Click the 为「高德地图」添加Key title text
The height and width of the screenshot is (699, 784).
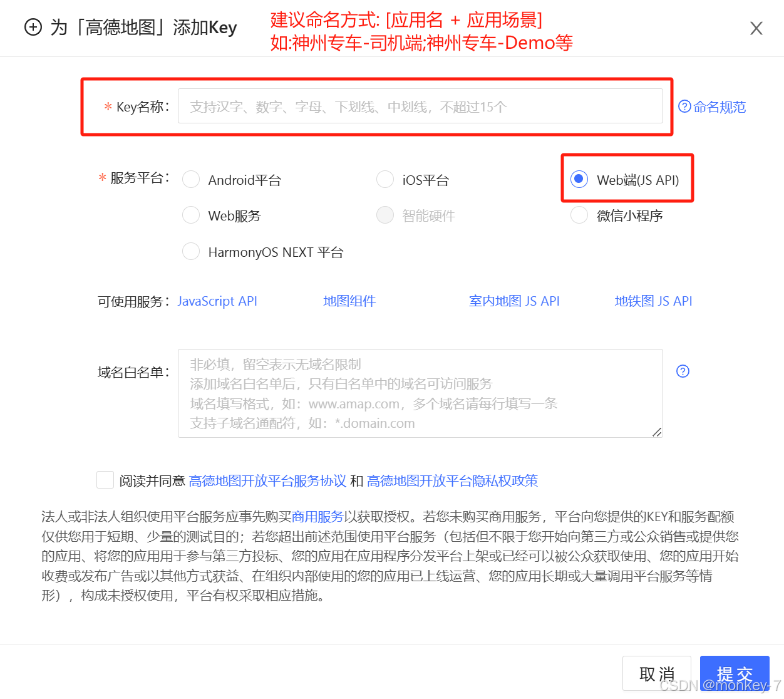pyautogui.click(x=143, y=28)
